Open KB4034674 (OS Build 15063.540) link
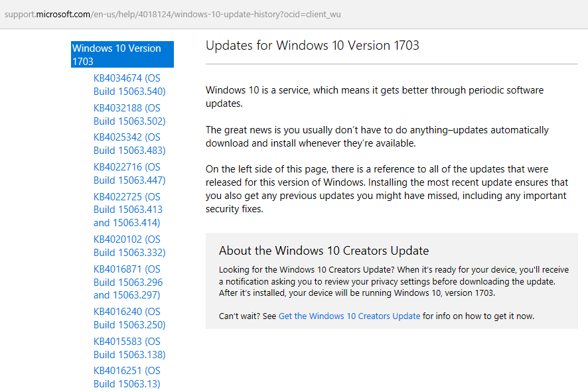The width and height of the screenshot is (588, 392). (x=129, y=85)
